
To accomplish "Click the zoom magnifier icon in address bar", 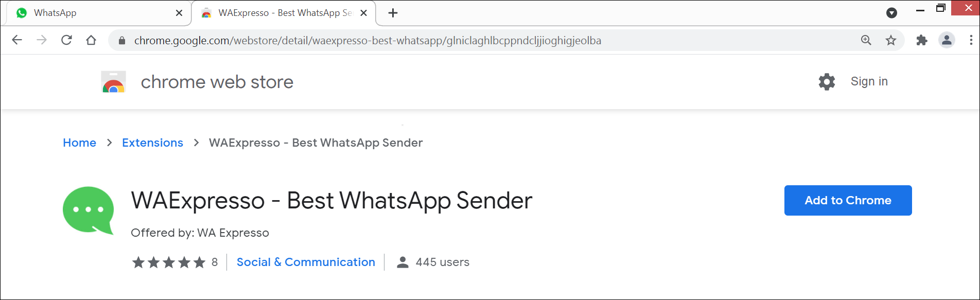I will [x=866, y=40].
